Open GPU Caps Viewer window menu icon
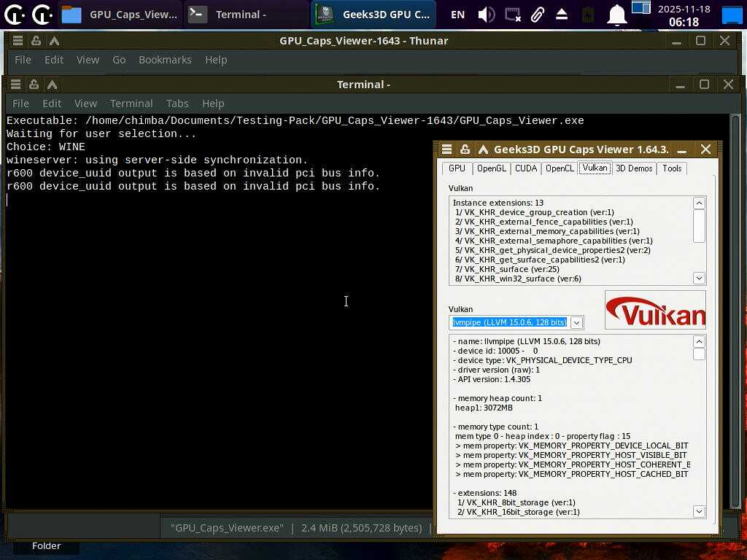Screen dimensions: 747x560 click(x=447, y=149)
